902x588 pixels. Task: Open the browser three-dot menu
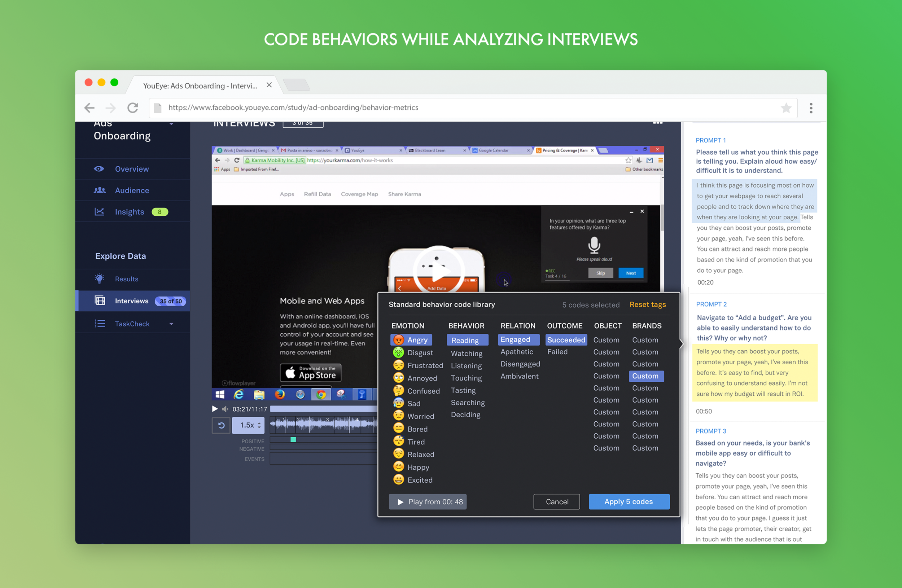811,108
